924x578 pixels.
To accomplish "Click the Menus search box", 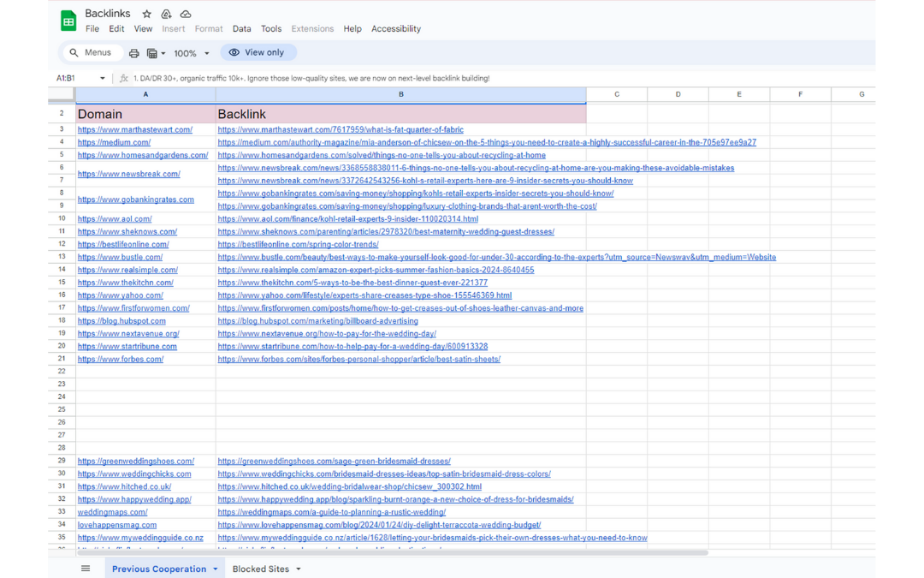I will pyautogui.click(x=92, y=52).
